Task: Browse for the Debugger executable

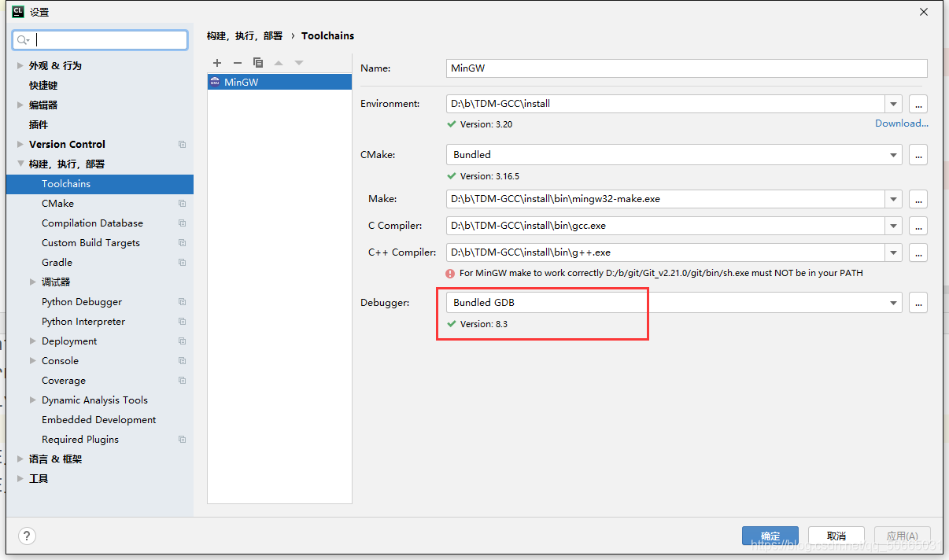Action: [918, 303]
